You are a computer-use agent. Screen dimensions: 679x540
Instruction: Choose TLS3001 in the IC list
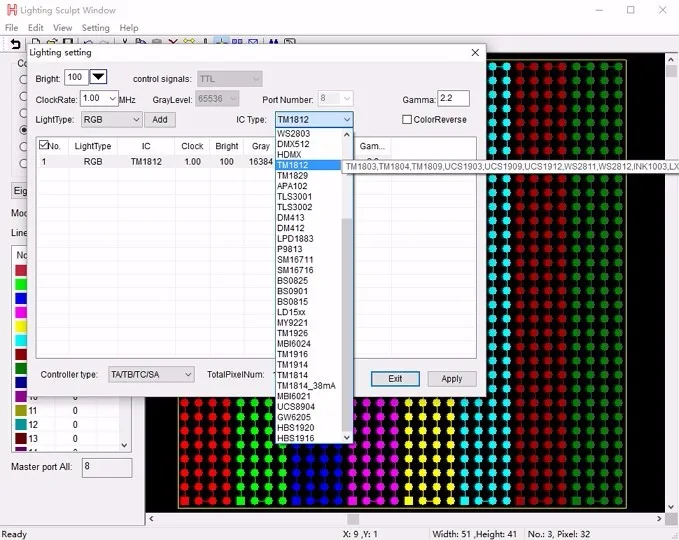pyautogui.click(x=308, y=196)
